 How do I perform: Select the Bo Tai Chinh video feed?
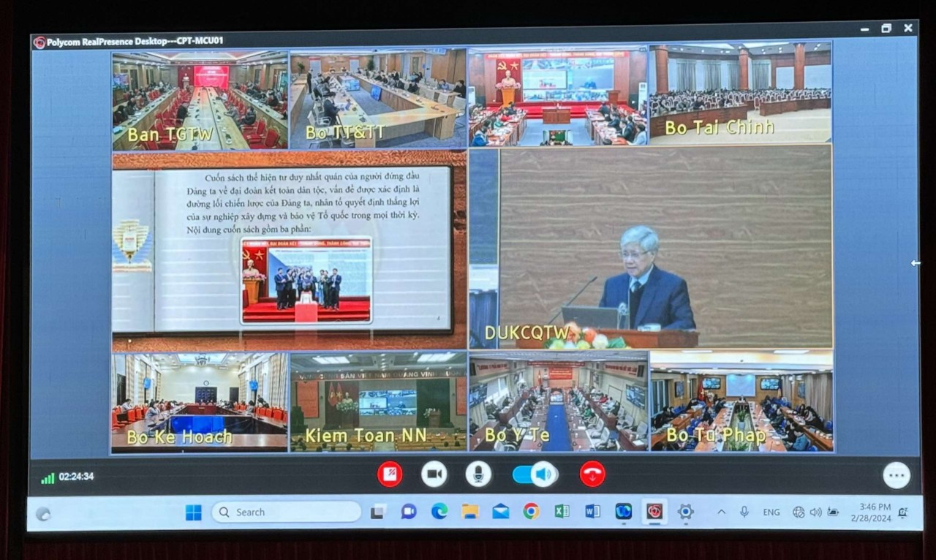tap(740, 94)
